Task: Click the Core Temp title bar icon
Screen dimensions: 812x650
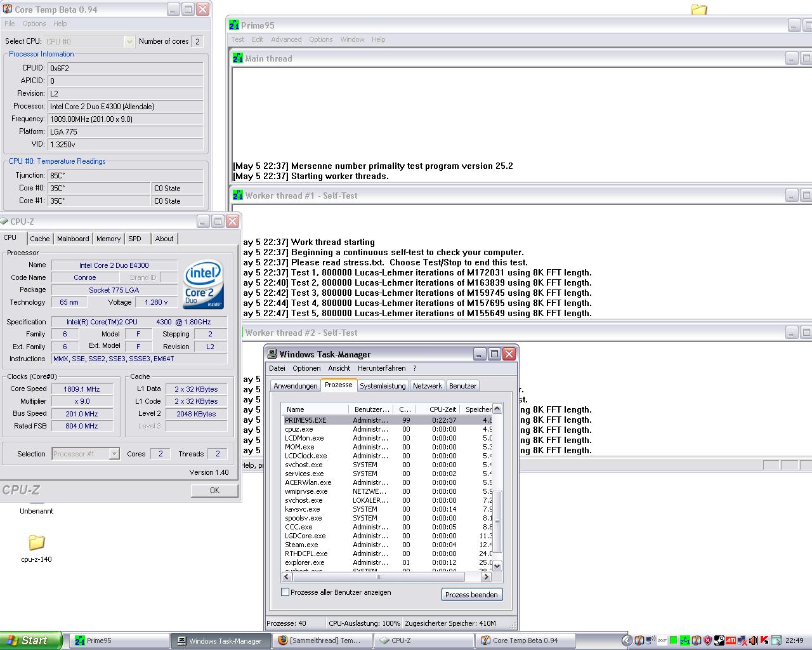Action: pyautogui.click(x=8, y=9)
